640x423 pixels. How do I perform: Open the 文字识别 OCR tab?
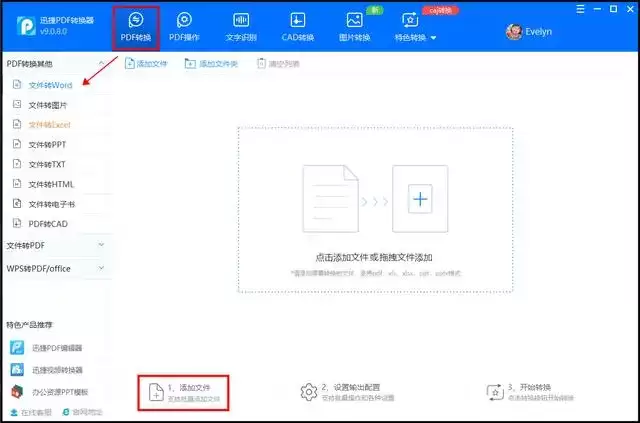point(241,27)
